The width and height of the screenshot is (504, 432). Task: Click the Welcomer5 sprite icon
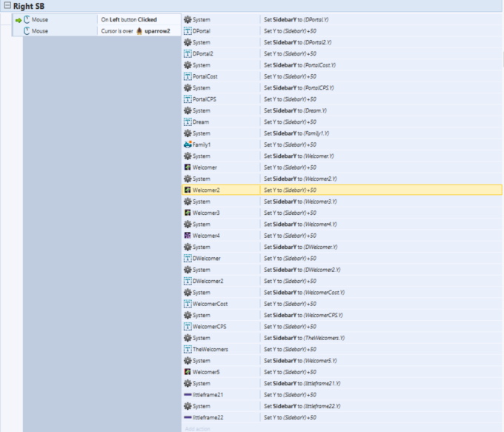coord(188,372)
